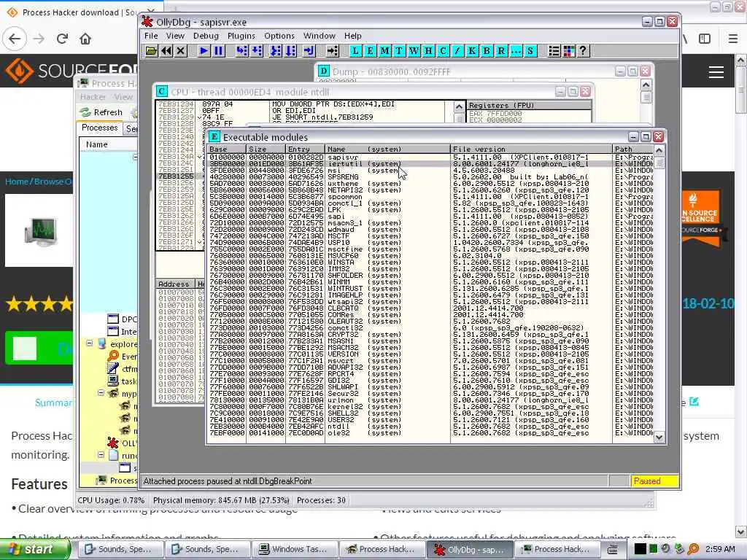Execute till return toolbar icon
Image resolution: width=747 pixels, height=560 pixels.
[x=309, y=51]
